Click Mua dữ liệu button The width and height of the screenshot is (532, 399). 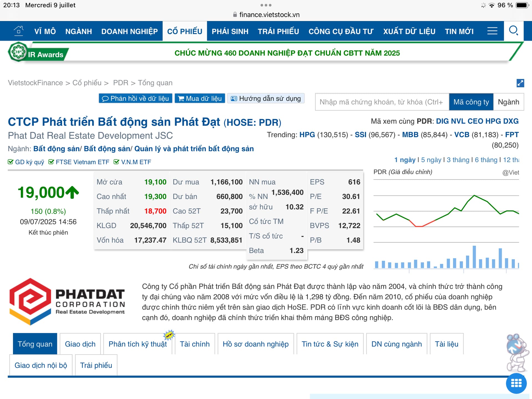[x=200, y=98]
